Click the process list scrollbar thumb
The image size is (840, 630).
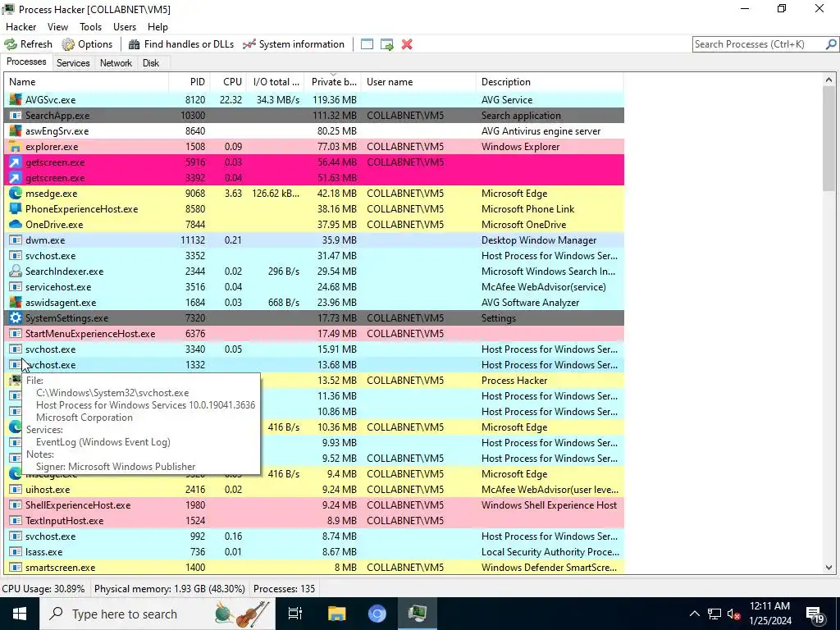tap(829, 138)
